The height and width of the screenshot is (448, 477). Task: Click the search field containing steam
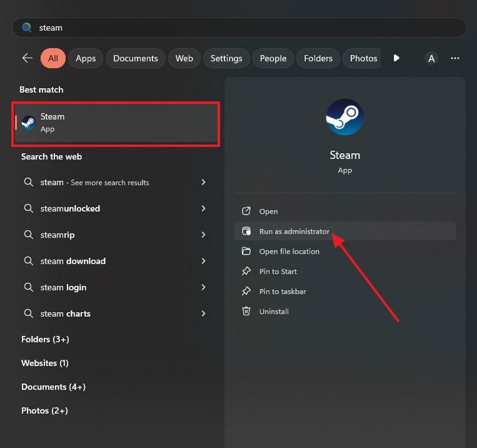coord(239,28)
